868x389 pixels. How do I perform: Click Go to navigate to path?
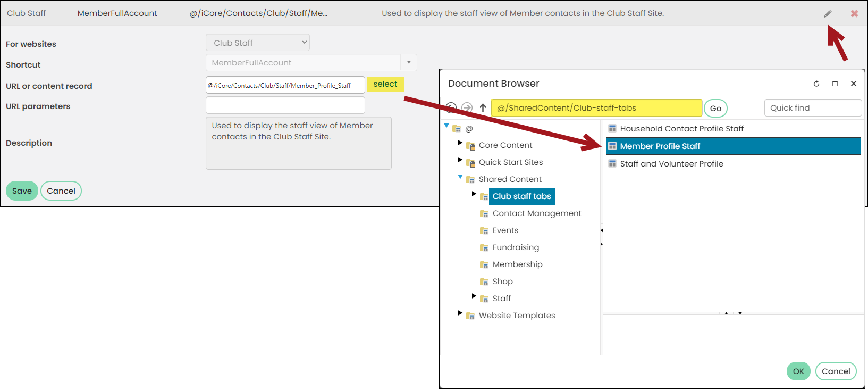[x=716, y=108]
